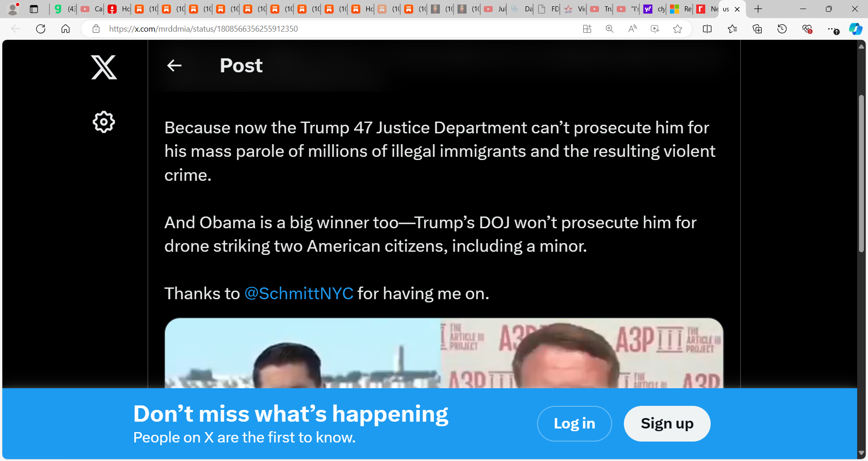Open the favorites list dropdown
The image size is (868, 461).
(732, 29)
